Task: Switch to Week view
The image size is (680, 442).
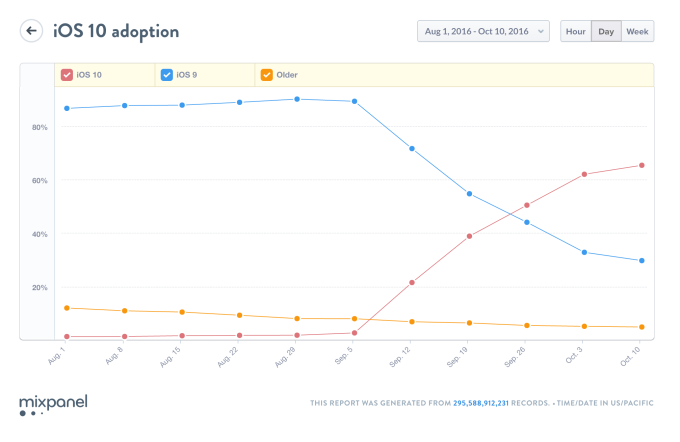Action: 638,31
